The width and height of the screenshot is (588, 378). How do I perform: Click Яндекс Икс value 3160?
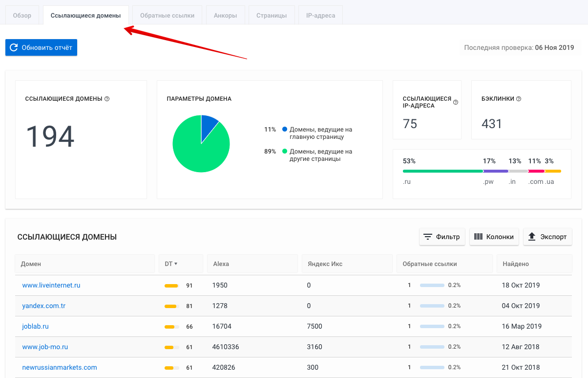click(315, 347)
